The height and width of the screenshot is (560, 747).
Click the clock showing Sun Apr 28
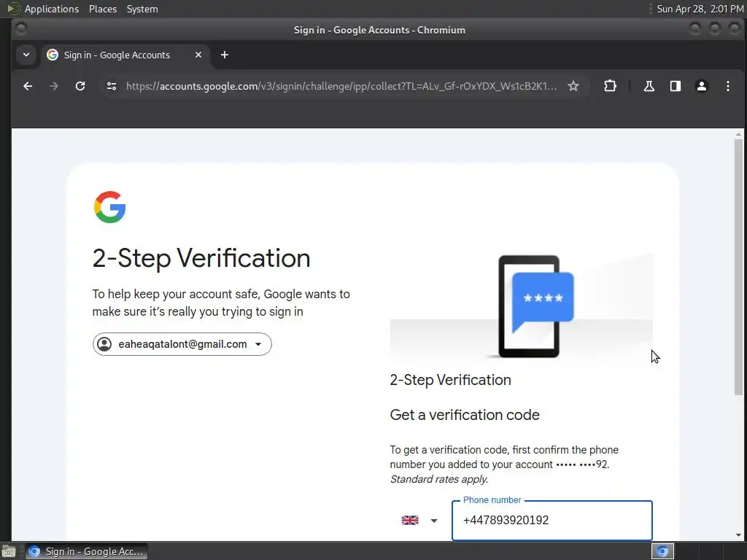(x=700, y=9)
